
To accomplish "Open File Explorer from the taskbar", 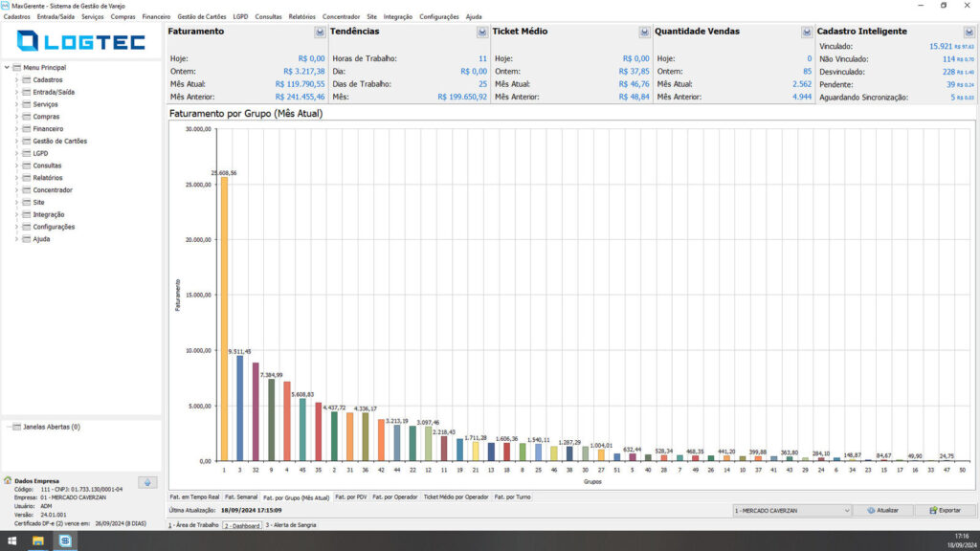I will point(38,541).
